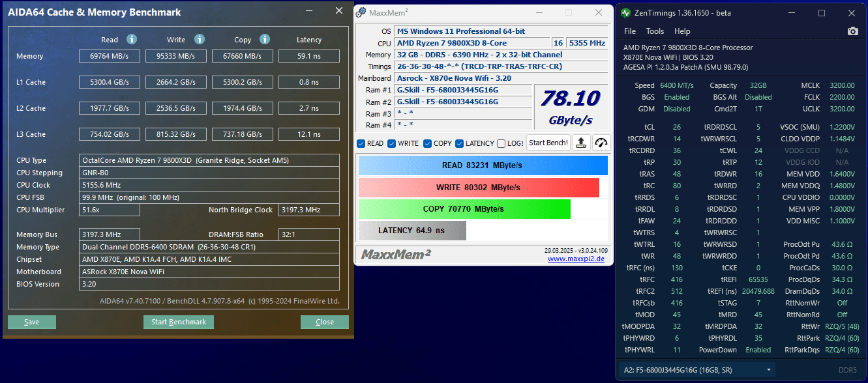Screen dimensions: 868x383
Task: Uncheck the WRITE checkbox in MaxxMem
Action: point(392,143)
